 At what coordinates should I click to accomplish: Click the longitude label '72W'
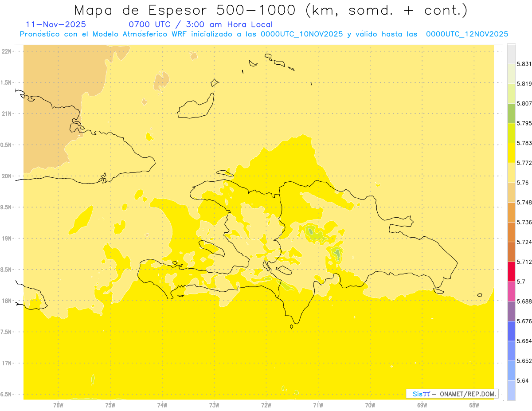[x=266, y=405]
